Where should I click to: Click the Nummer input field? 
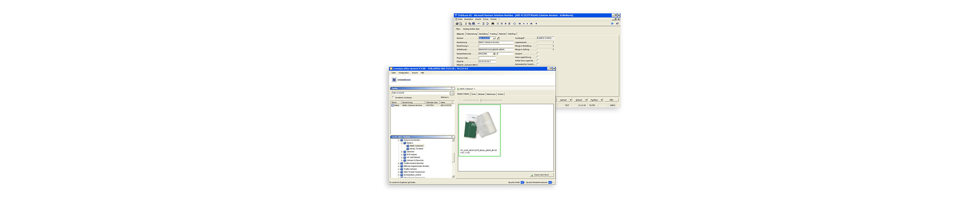point(487,38)
